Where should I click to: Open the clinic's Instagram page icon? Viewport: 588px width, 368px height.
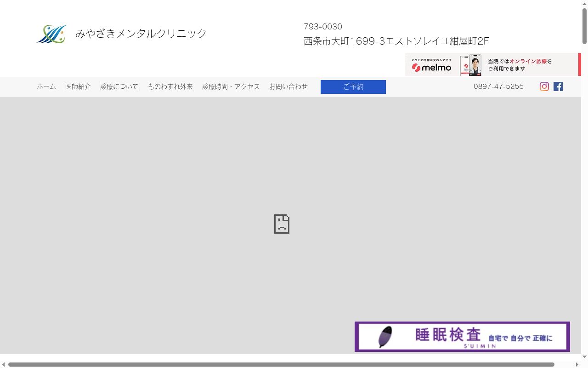coord(544,86)
